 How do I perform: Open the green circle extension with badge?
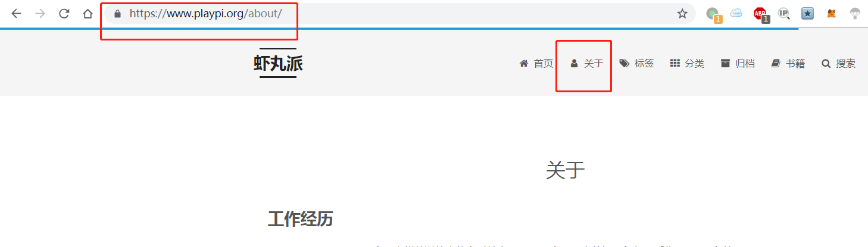point(713,15)
